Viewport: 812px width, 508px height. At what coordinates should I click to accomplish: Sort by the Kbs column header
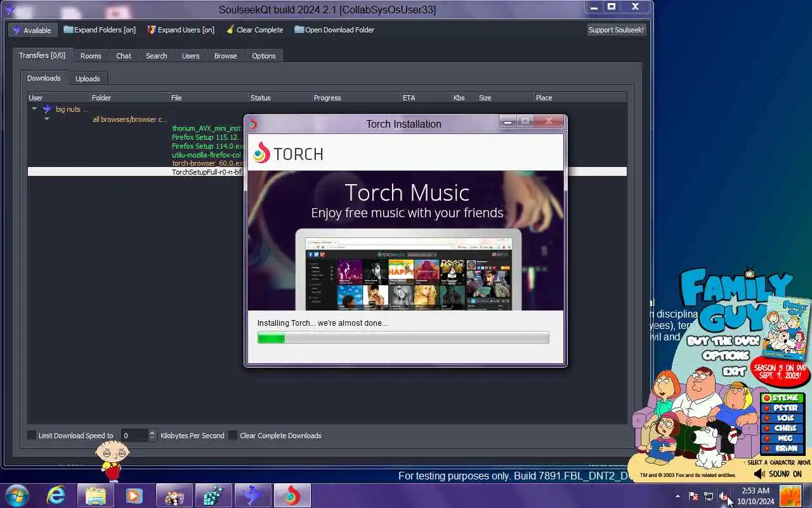tap(464, 98)
